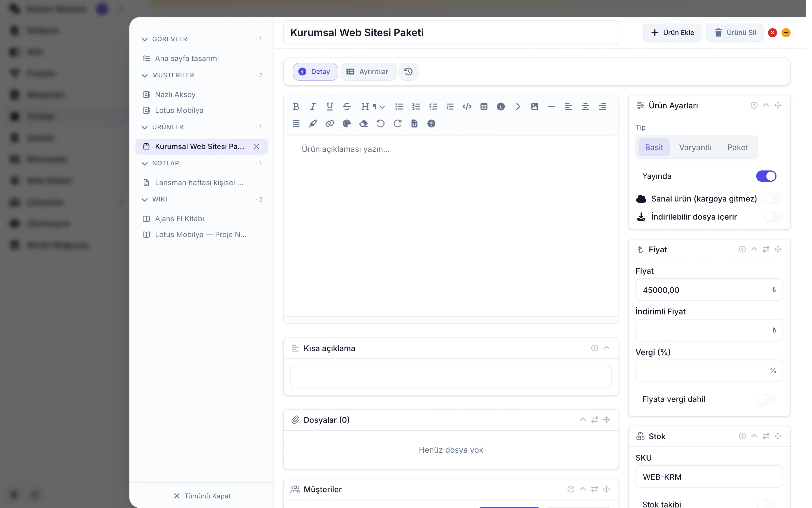Insert a code block
Screen dimensions: 812x508
(x=467, y=106)
